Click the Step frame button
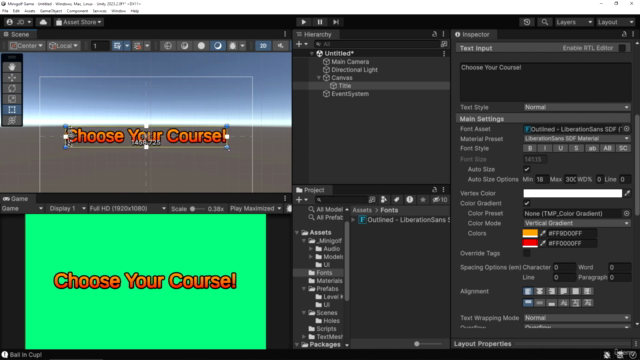Screen dimensions: 640x360 pos(336,22)
